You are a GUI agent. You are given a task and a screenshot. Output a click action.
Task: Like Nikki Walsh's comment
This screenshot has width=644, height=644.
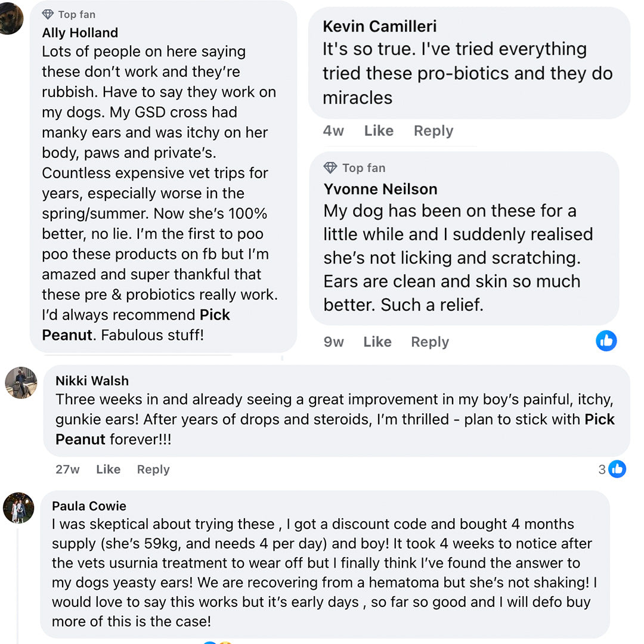pos(108,469)
